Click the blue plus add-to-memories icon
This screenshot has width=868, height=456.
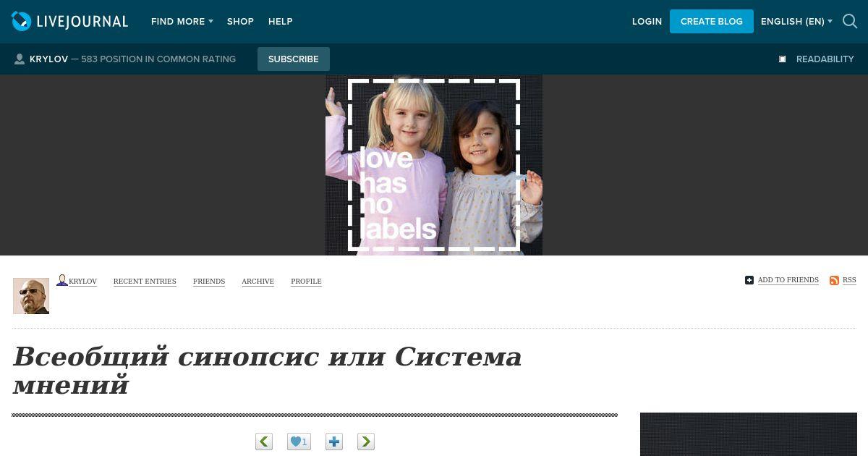(x=333, y=442)
